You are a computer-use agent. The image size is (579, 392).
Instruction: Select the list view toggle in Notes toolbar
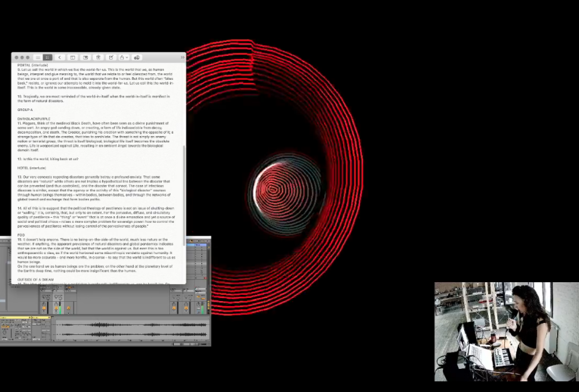(x=38, y=57)
